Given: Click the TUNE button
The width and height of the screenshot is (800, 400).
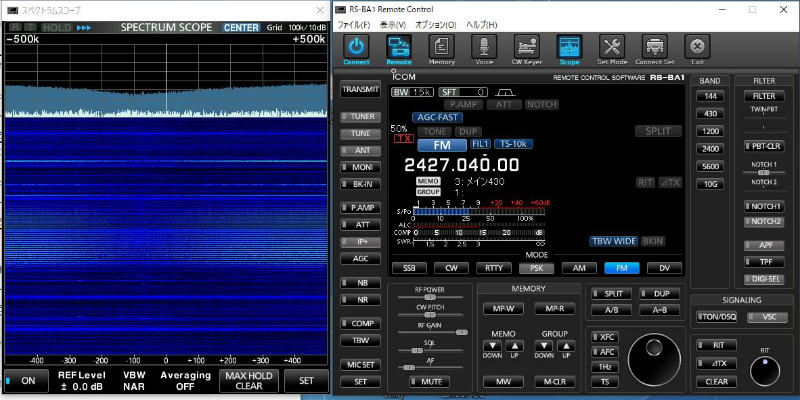Looking at the screenshot, I should [x=360, y=134].
